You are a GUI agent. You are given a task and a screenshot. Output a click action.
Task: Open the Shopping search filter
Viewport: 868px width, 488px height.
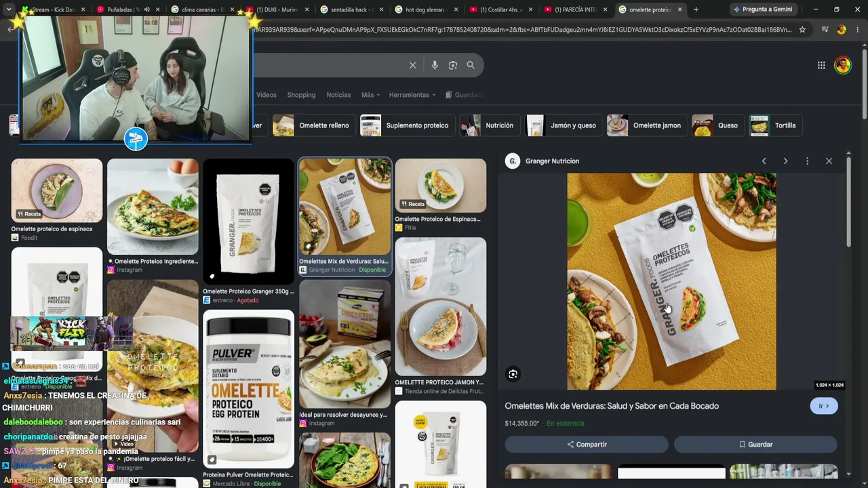pyautogui.click(x=301, y=95)
